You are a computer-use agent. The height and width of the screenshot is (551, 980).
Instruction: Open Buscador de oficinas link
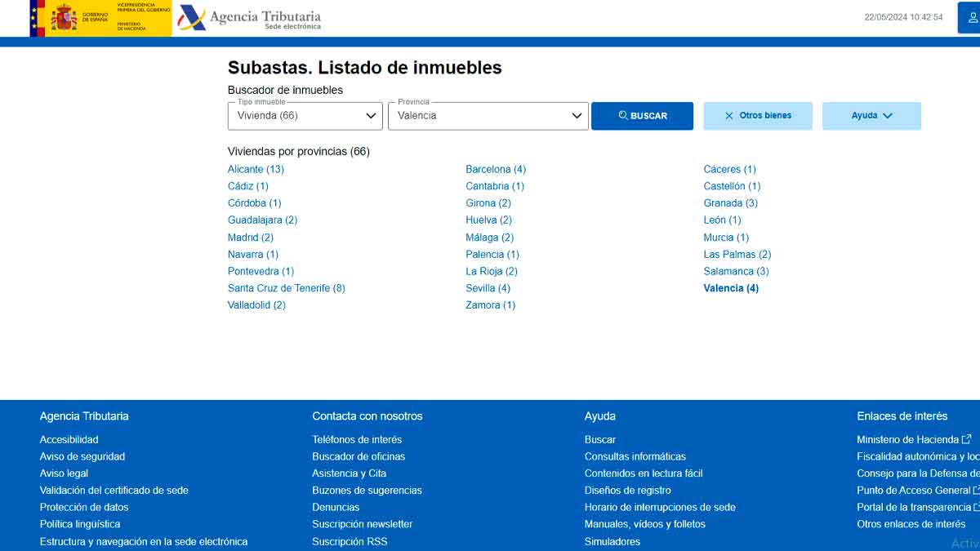[x=359, y=456]
